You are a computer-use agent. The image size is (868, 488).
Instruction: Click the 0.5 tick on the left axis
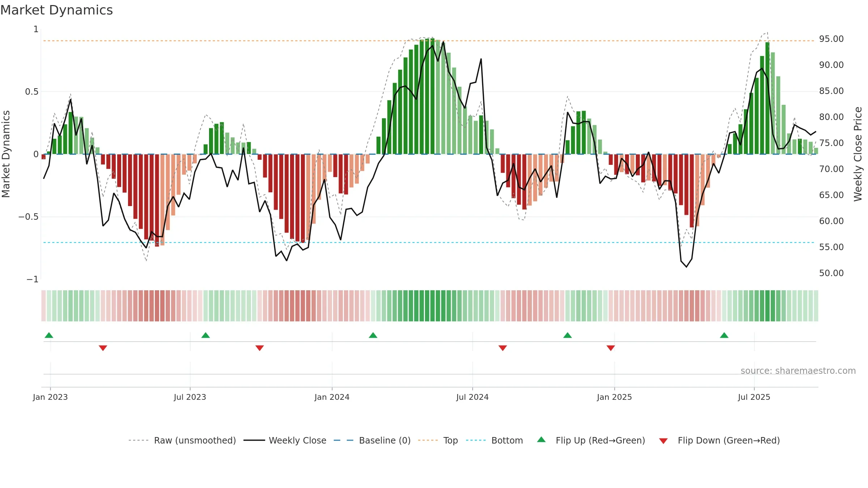pos(32,92)
